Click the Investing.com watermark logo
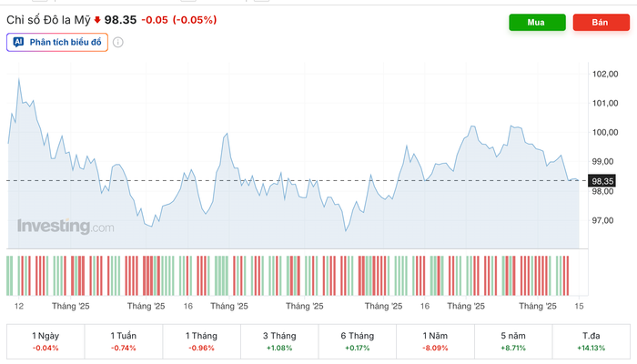 [66, 227]
